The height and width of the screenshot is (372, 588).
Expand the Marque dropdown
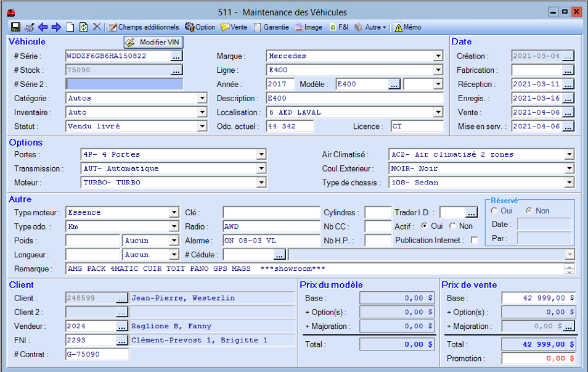point(438,56)
